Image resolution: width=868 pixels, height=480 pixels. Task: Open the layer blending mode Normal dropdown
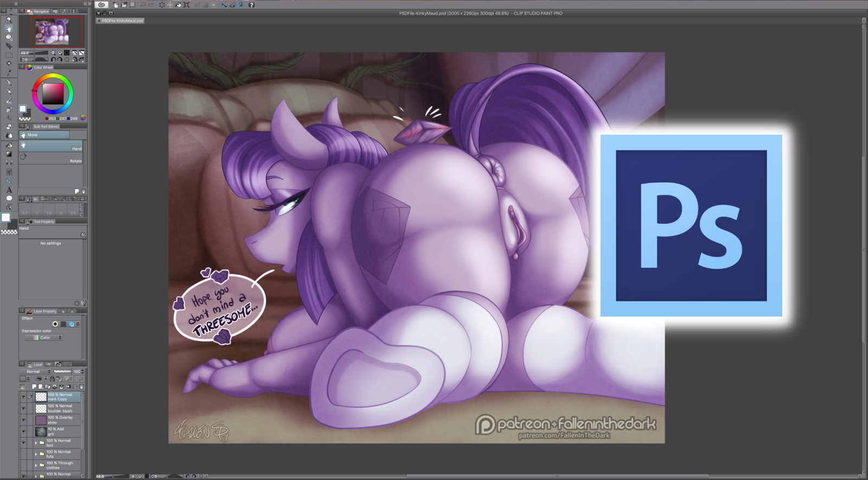(36, 371)
